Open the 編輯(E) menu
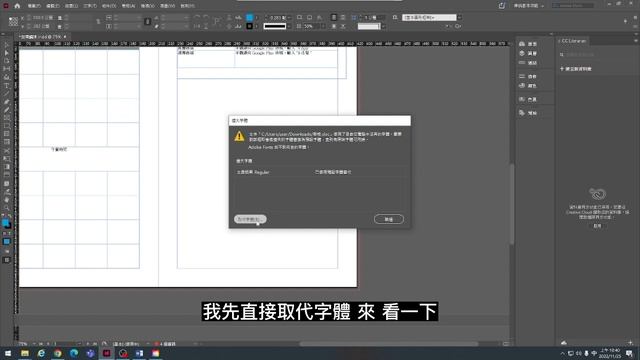Viewport: 640px width, 360px height. (x=53, y=6)
